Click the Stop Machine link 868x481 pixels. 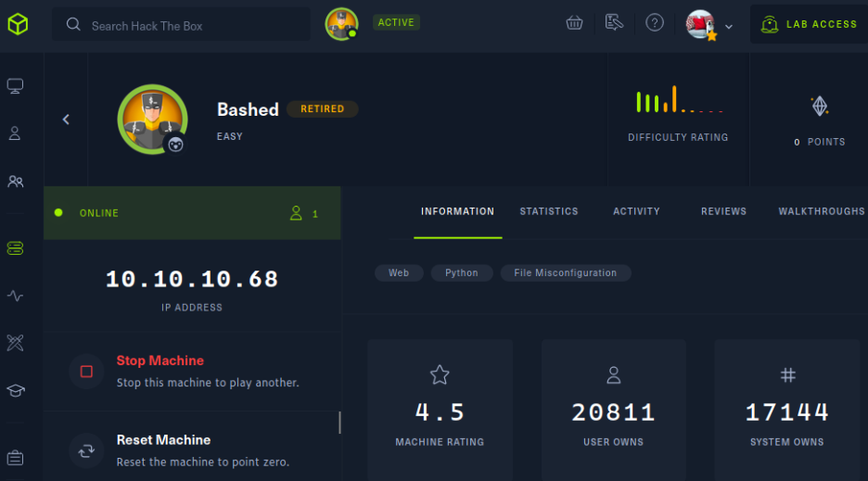[160, 361]
